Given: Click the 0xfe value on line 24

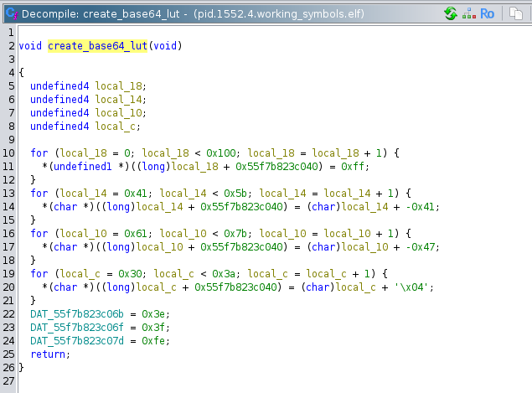Looking at the screenshot, I should click(153, 341).
